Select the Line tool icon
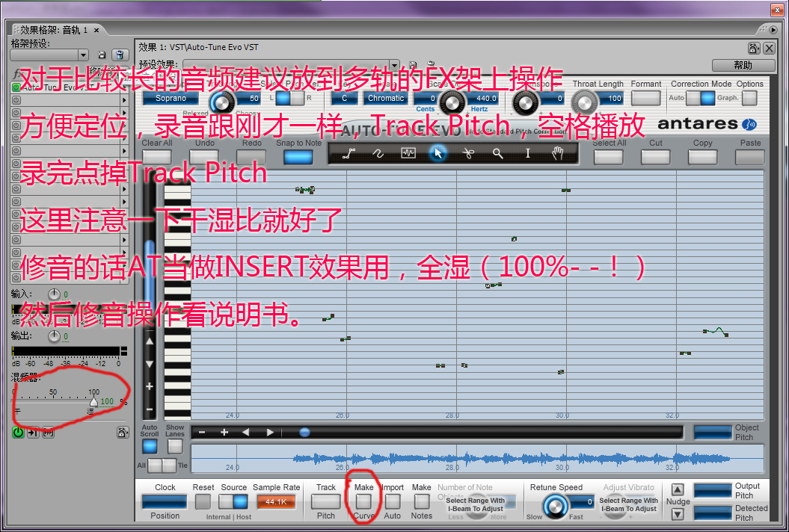 point(348,155)
